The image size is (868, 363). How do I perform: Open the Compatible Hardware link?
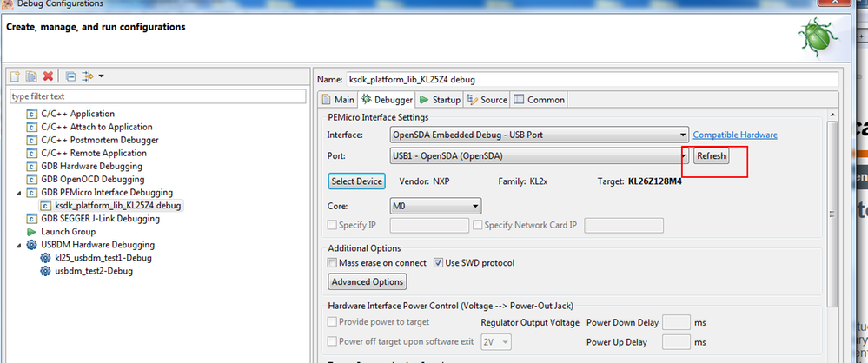click(x=735, y=135)
